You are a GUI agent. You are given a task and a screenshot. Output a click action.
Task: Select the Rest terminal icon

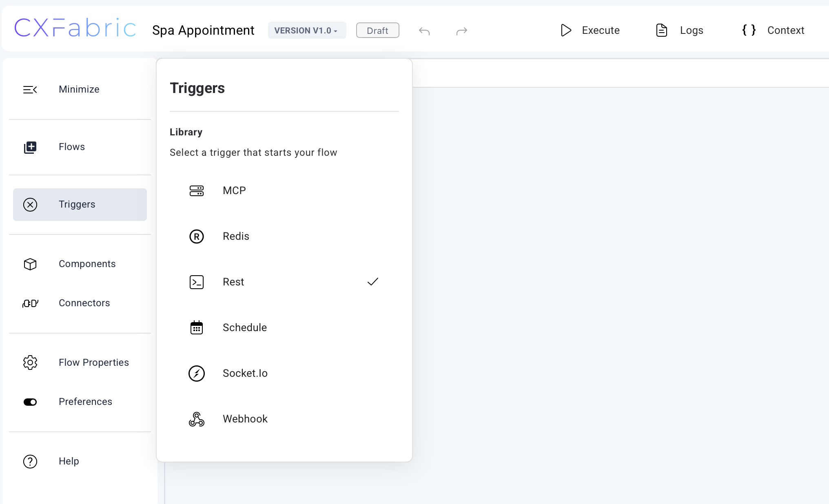(197, 282)
